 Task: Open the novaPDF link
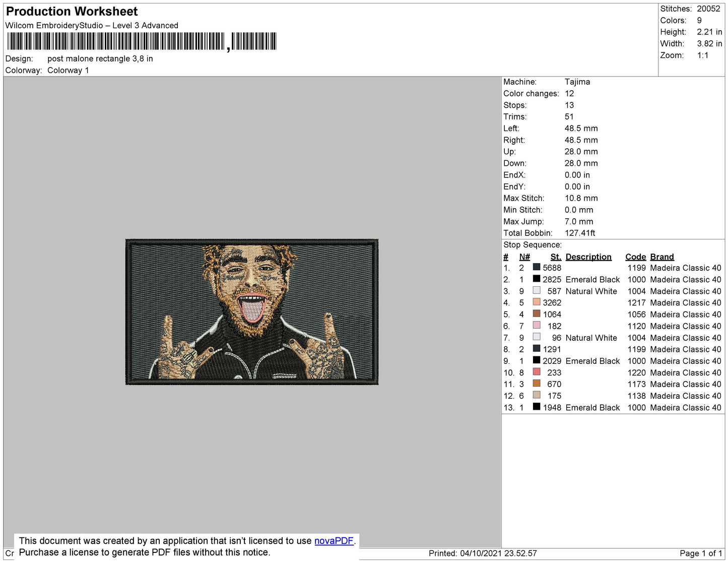point(334,541)
